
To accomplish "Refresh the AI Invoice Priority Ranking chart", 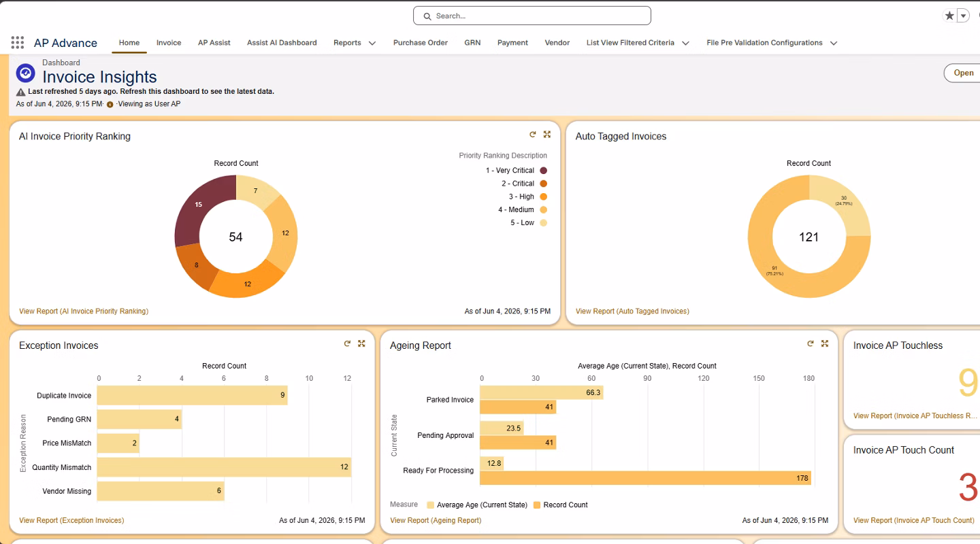I will [533, 135].
